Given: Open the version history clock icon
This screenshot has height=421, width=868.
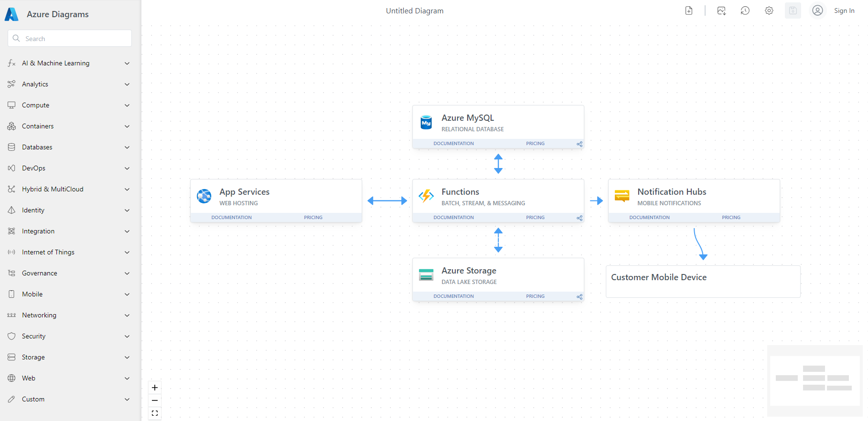Looking at the screenshot, I should point(745,11).
